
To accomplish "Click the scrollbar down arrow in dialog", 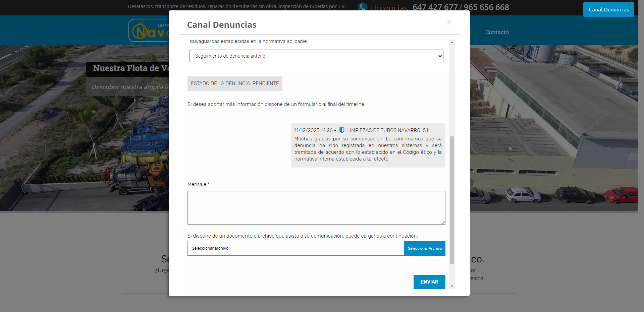I will 452,286.
